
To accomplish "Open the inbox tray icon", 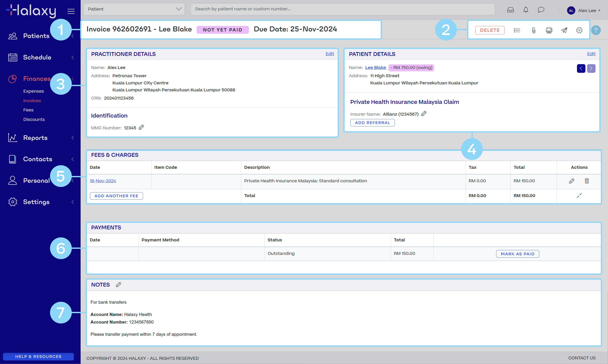I will [510, 10].
